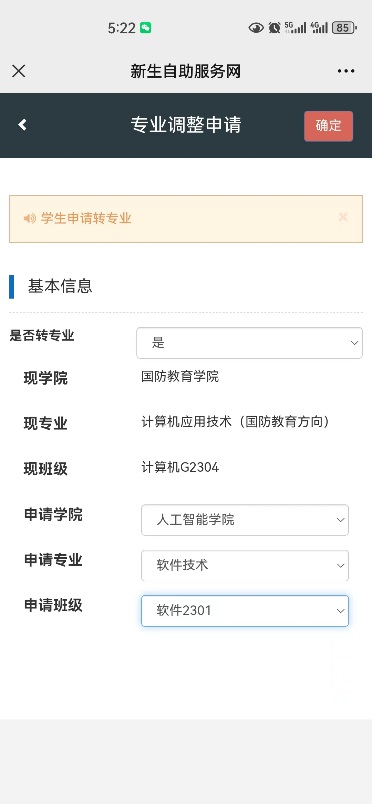This screenshot has width=372, height=804.
Task: Open the 申请学院 dropdown showing 人工智能学院
Action: [x=245, y=520]
